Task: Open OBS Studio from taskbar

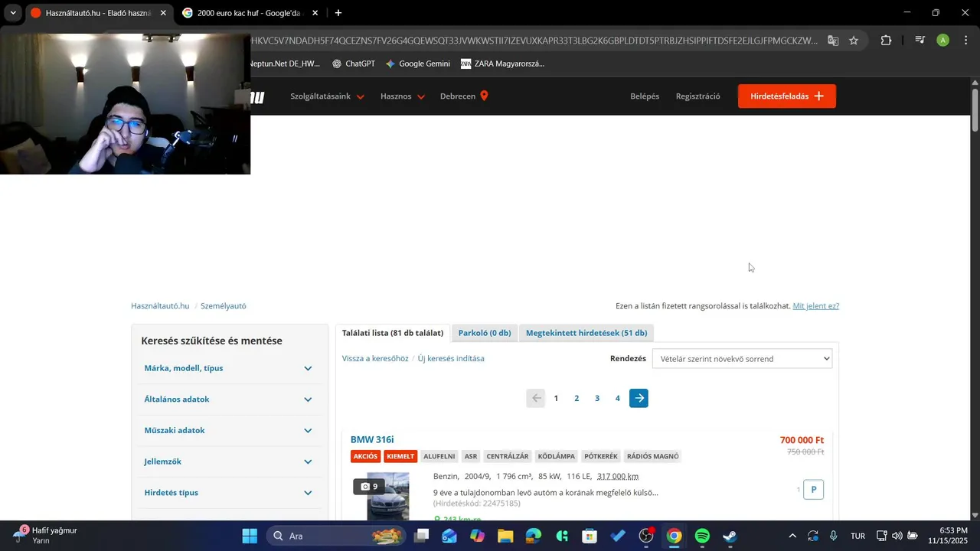Action: (646, 536)
